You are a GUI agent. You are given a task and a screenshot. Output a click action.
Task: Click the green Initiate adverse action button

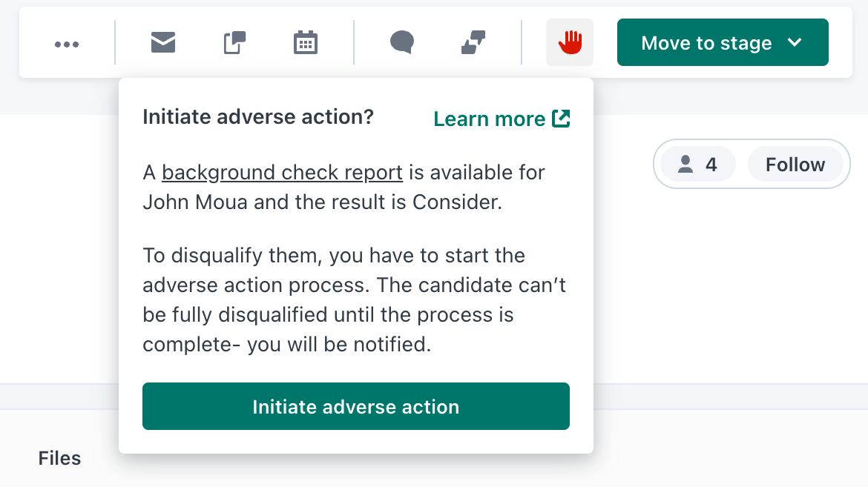[355, 406]
